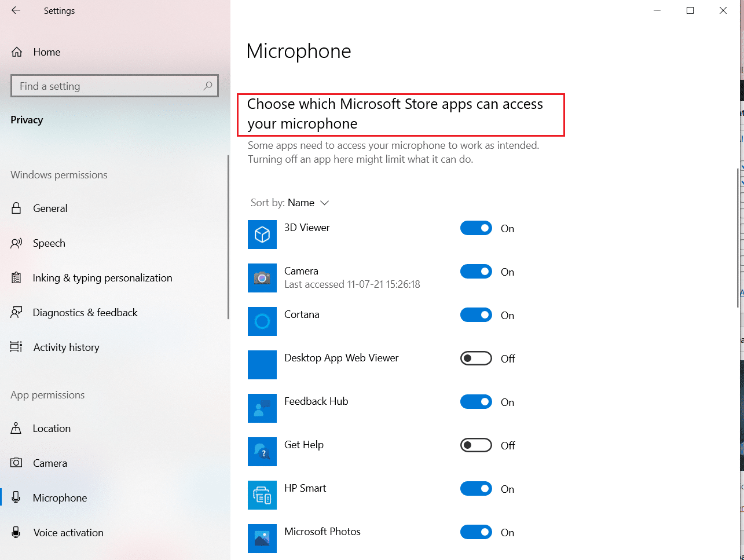Image resolution: width=744 pixels, height=560 pixels.
Task: Go back using the Settings back arrow
Action: tap(16, 10)
